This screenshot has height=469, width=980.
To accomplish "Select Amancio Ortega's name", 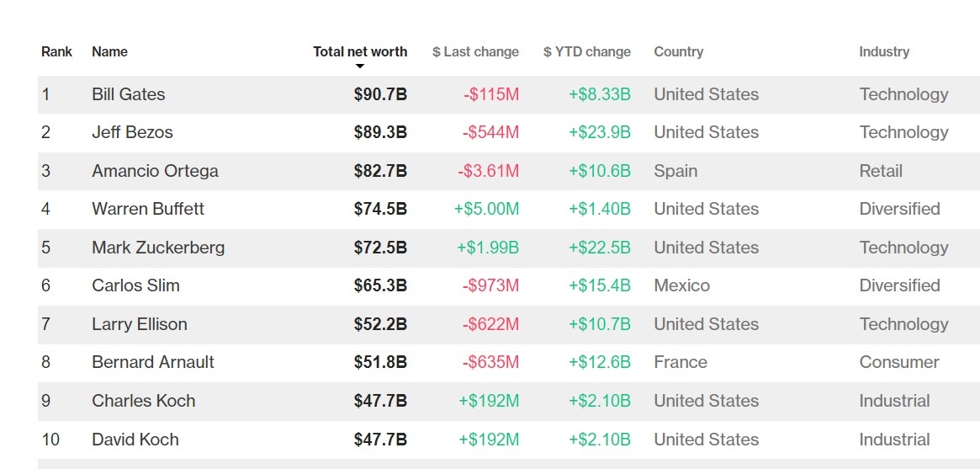I will coord(155,171).
